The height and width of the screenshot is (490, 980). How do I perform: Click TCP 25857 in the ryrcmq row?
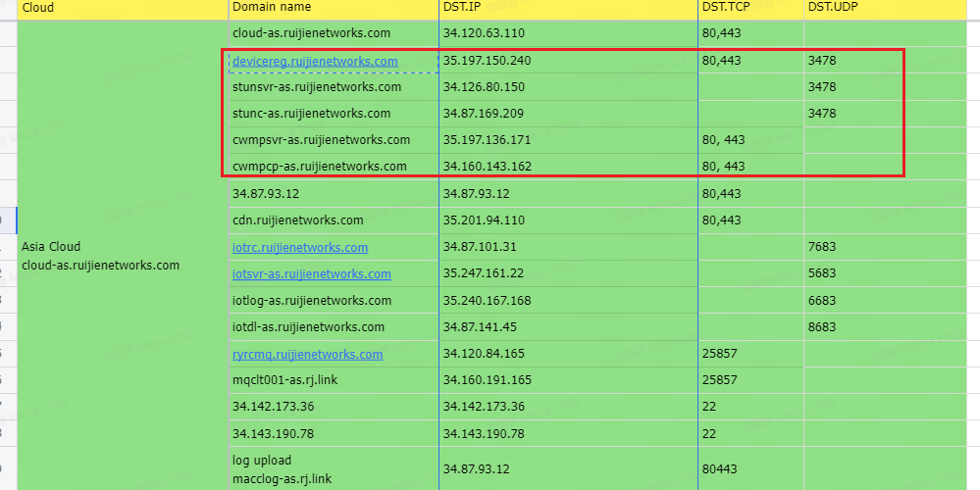750,354
